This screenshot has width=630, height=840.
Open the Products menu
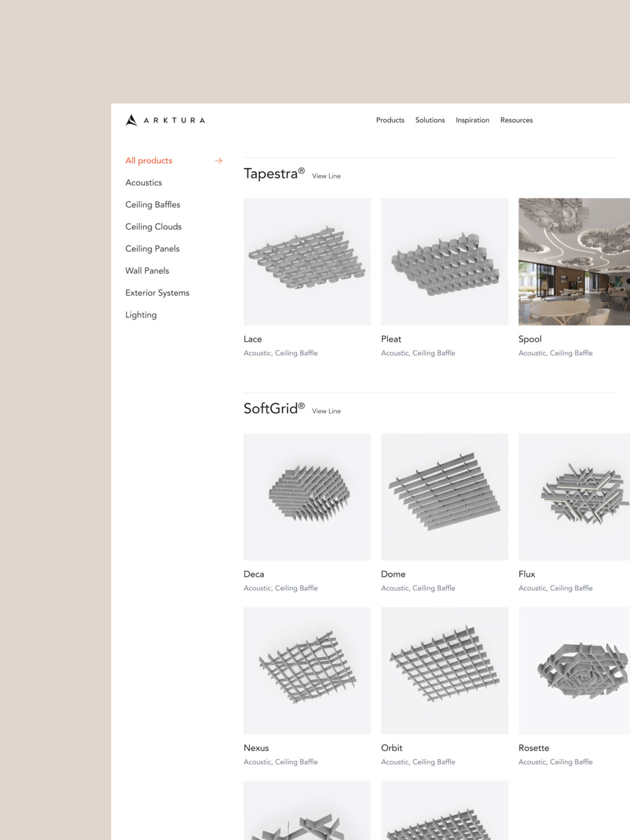(390, 120)
